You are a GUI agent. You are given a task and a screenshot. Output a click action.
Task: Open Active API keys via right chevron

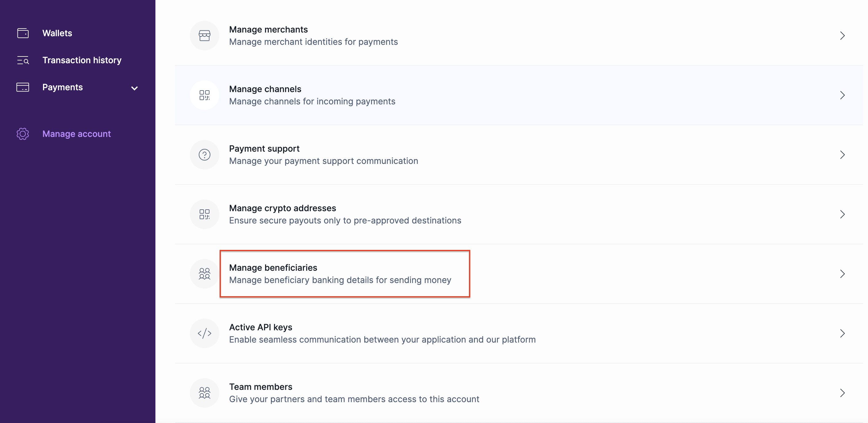click(842, 333)
